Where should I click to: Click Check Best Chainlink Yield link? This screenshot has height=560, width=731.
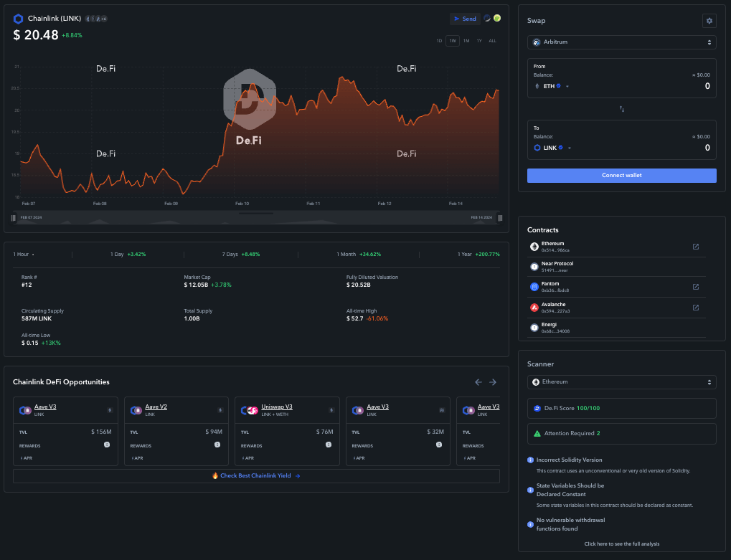coord(256,475)
